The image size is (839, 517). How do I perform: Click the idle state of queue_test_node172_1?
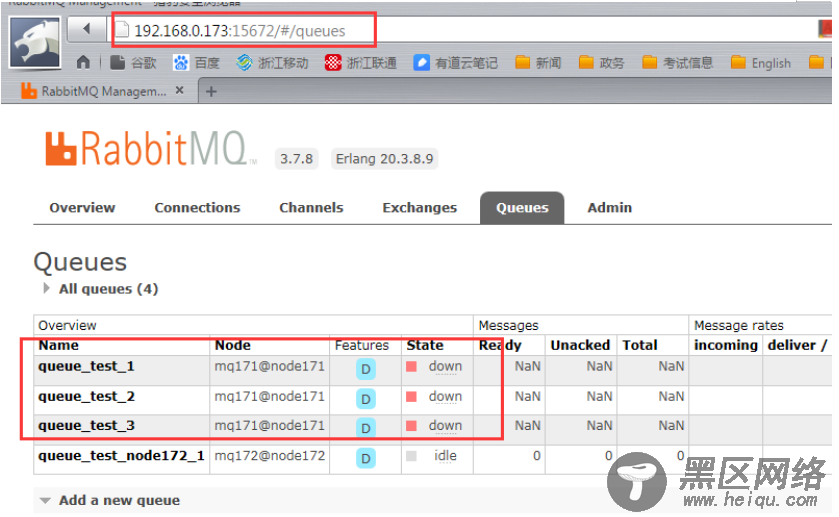click(445, 456)
